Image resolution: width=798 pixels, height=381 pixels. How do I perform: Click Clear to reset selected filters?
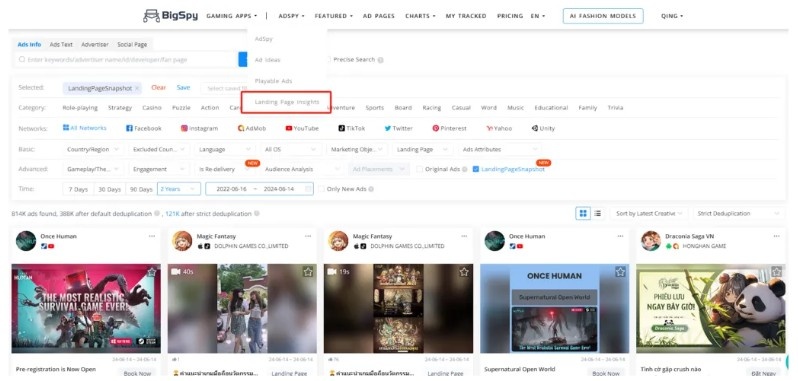(158, 87)
